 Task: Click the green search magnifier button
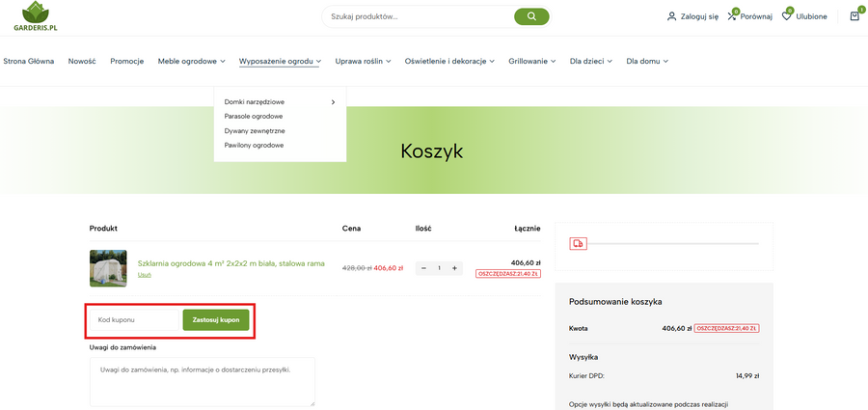pos(531,16)
